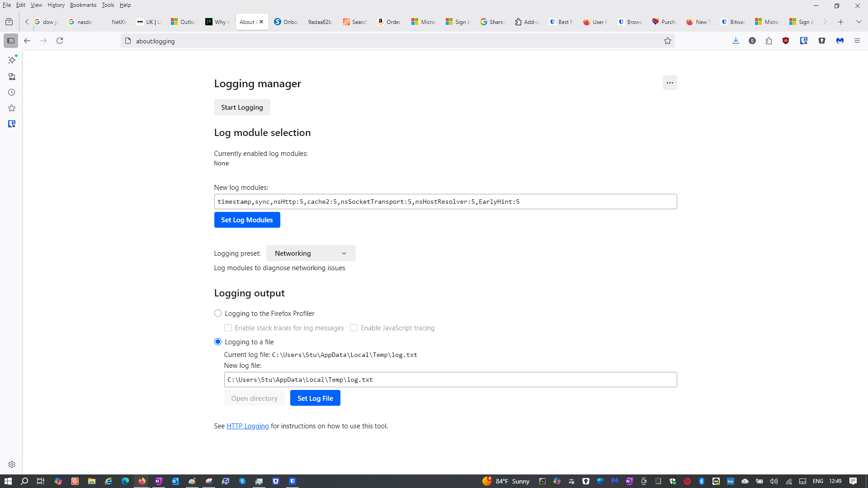Open the Downloads panel icon
The height and width of the screenshot is (488, 868).
pyautogui.click(x=736, y=41)
